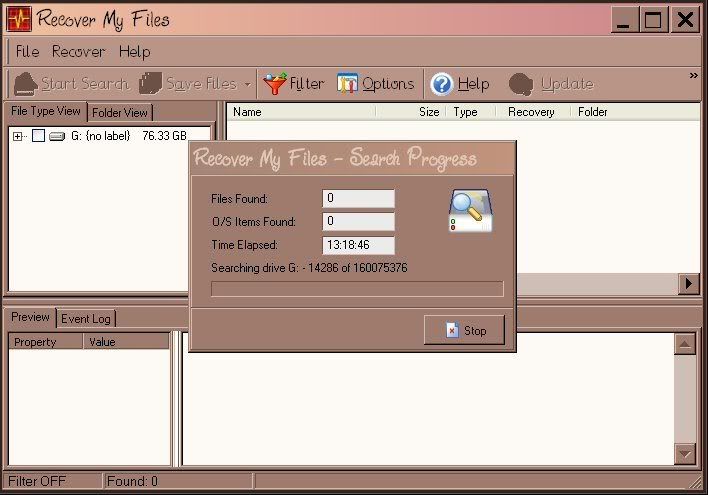This screenshot has height=495, width=708.
Task: Click the Value column header
Action: [126, 342]
